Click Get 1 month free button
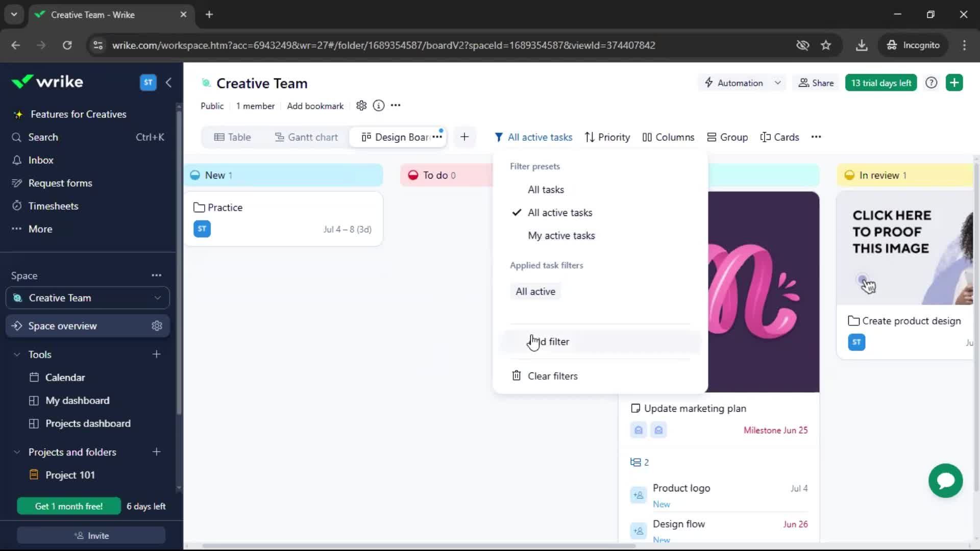The image size is (980, 551). point(69,506)
